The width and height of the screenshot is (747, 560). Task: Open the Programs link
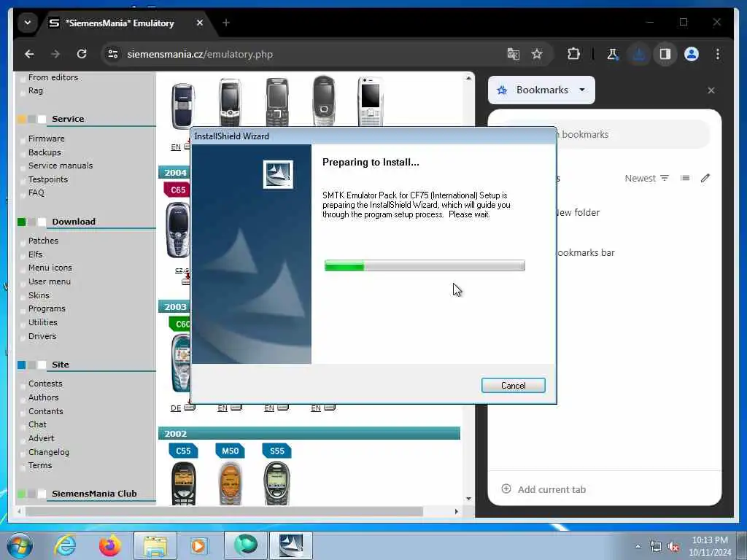pyautogui.click(x=47, y=309)
